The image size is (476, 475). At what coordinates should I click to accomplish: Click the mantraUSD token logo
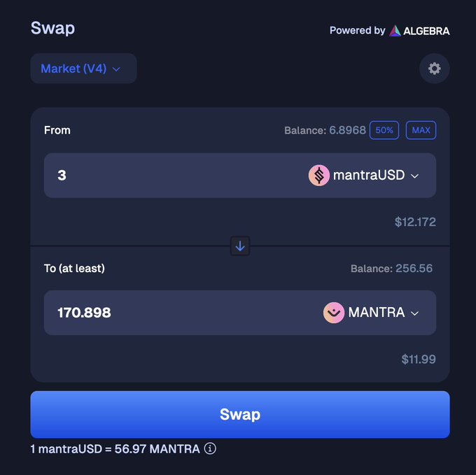click(319, 176)
